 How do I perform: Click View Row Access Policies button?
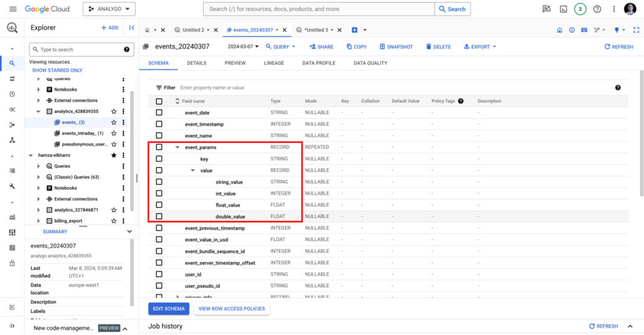pyautogui.click(x=231, y=309)
